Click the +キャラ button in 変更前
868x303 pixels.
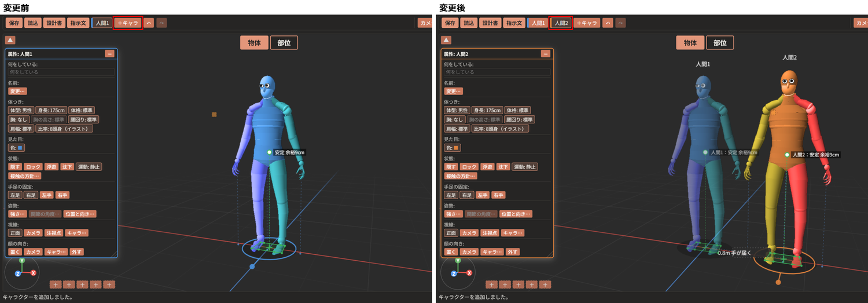128,23
